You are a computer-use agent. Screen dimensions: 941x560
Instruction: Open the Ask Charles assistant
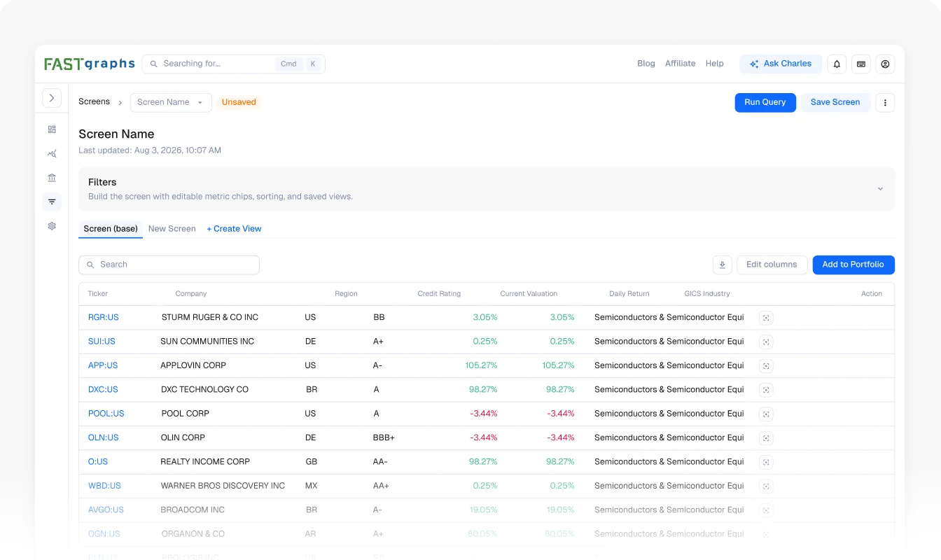tap(781, 64)
